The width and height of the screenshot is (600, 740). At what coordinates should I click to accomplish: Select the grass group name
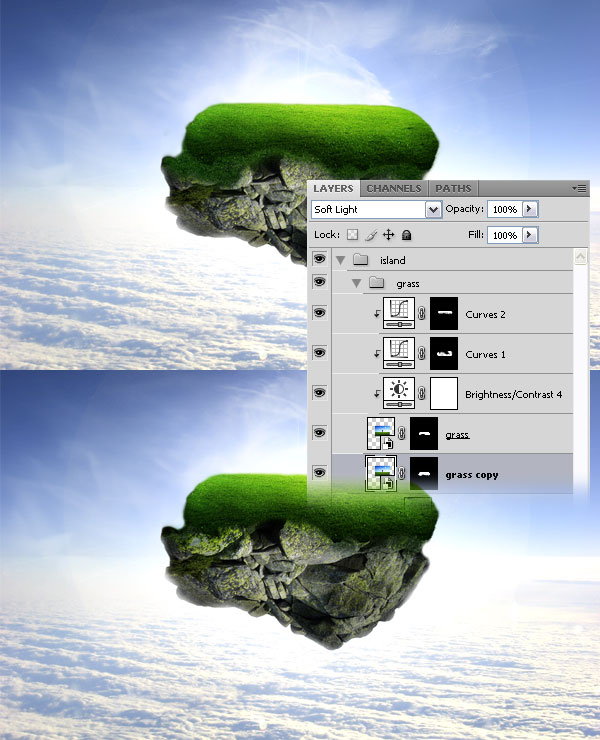pos(408,284)
